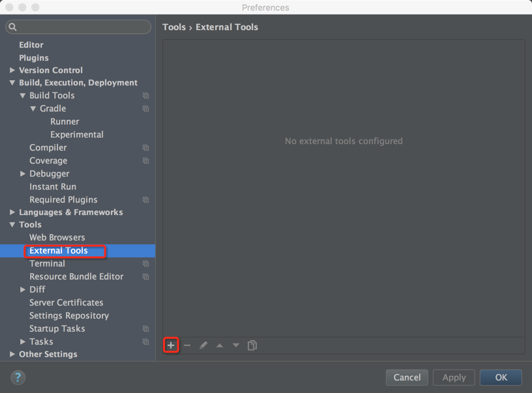The height and width of the screenshot is (393, 532).
Task: Click the remove tool minus icon
Action: [187, 345]
